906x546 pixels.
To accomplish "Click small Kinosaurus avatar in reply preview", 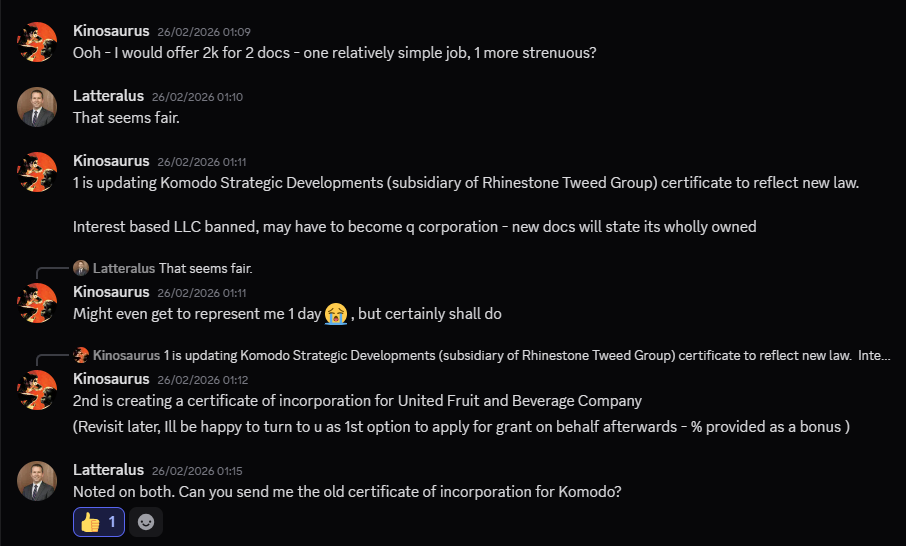I will (x=81, y=355).
